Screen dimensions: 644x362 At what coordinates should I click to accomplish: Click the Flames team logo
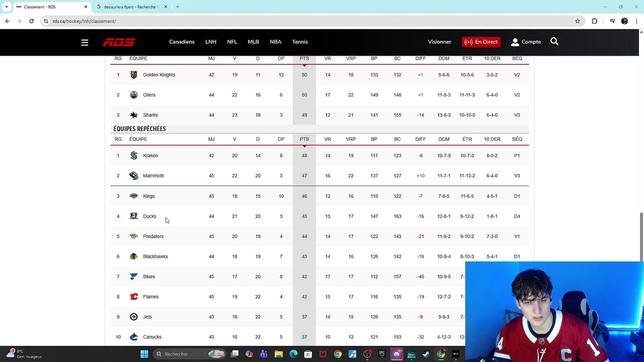click(134, 297)
